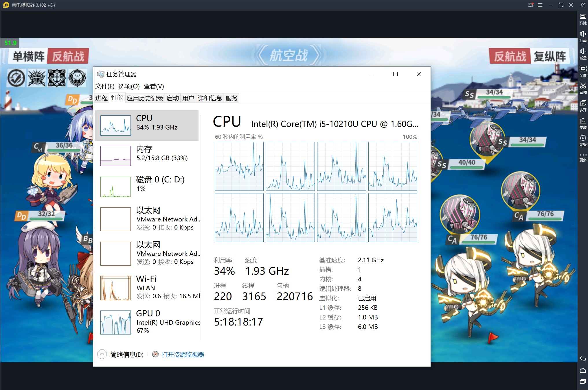Screen dimensions: 588x390
Task: Click the crossed-swords shield skill icon
Action: click(36, 78)
